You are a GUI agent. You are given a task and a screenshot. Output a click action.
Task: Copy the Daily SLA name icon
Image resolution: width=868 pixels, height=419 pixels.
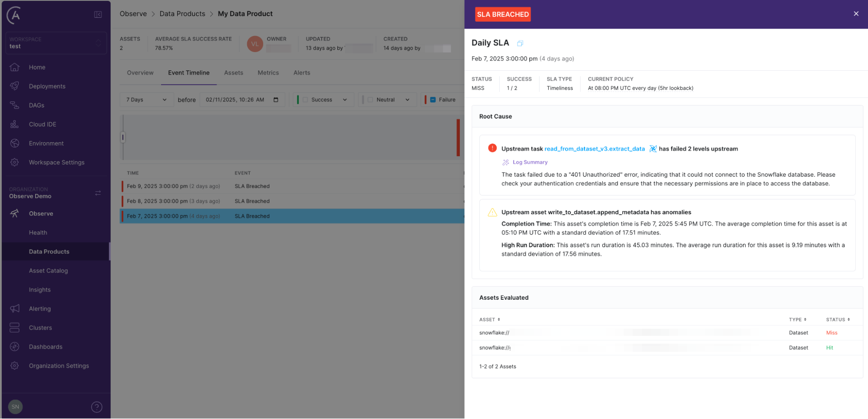pyautogui.click(x=520, y=43)
